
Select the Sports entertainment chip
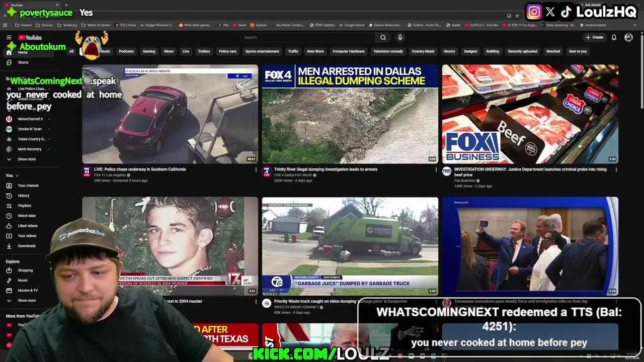pyautogui.click(x=262, y=51)
